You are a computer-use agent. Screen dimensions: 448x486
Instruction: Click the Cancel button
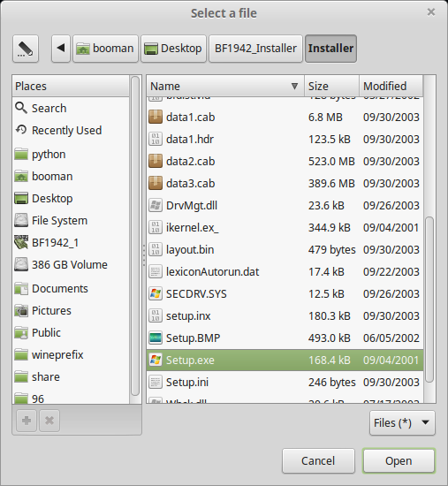(318, 461)
